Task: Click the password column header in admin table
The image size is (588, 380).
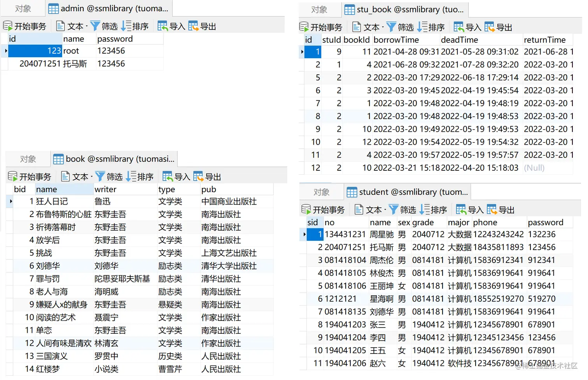Action: pos(129,39)
